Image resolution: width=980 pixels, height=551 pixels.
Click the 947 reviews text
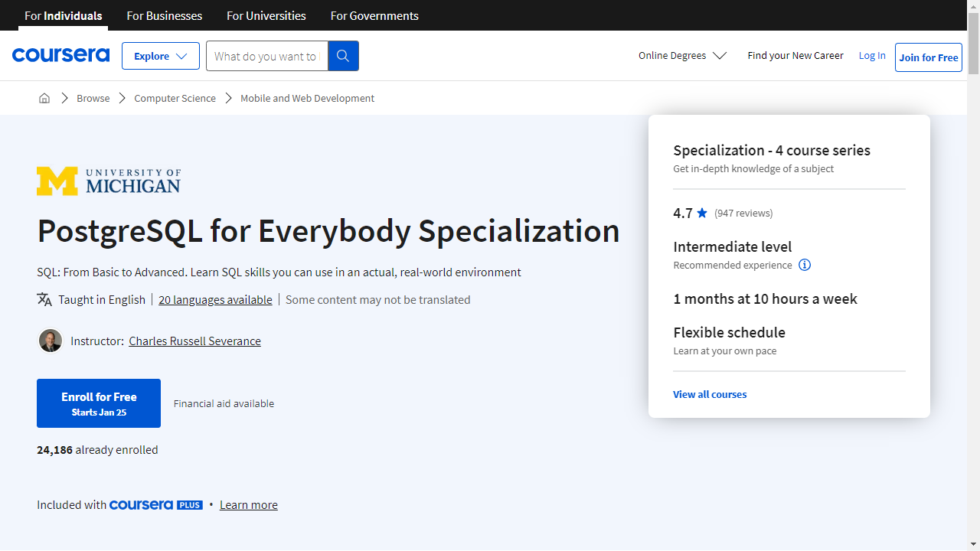pyautogui.click(x=743, y=214)
